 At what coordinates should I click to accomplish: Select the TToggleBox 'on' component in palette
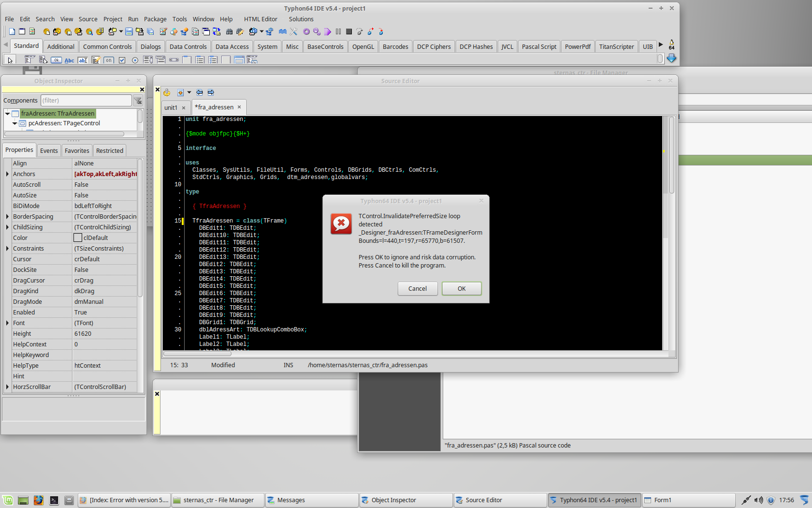109,60
